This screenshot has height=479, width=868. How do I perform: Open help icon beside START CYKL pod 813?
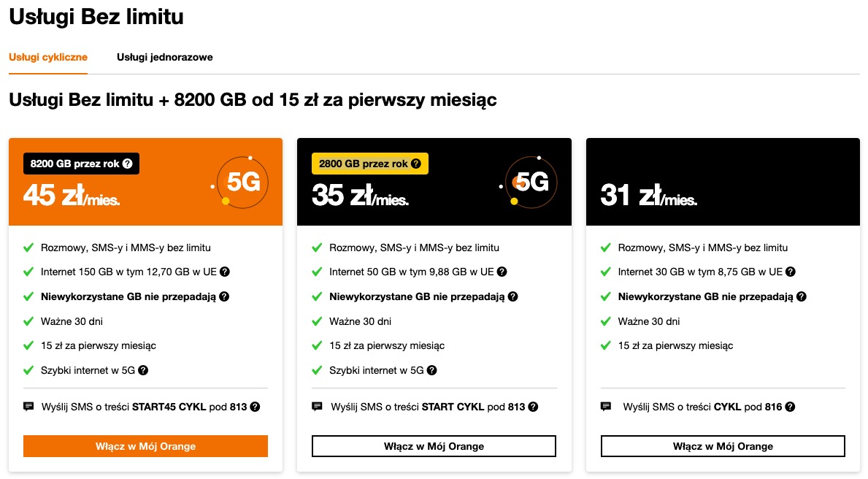(x=532, y=407)
